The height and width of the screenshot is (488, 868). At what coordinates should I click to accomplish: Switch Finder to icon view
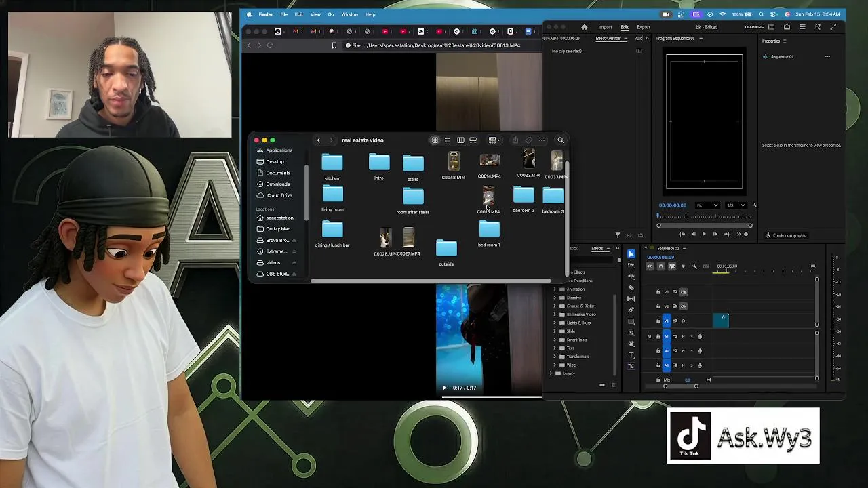[435, 140]
